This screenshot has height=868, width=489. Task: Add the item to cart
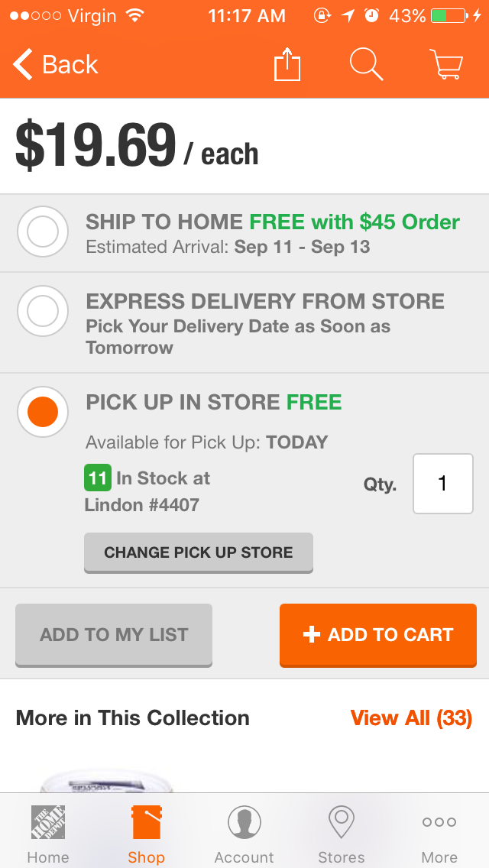pyautogui.click(x=377, y=635)
